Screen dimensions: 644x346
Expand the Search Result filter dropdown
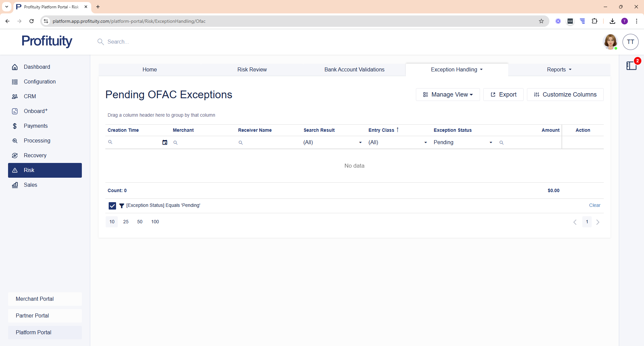(360, 142)
